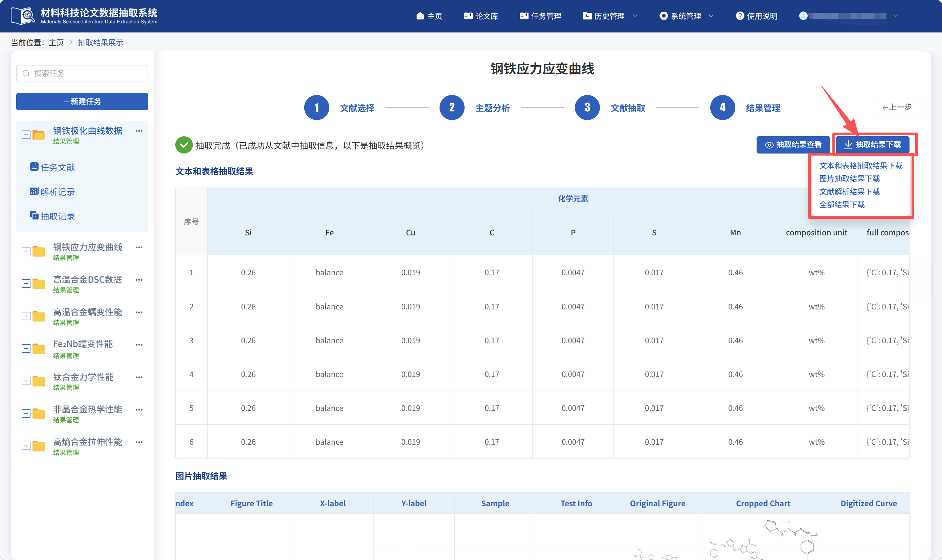942x560 pixels.
Task: Choose 文本和表格抽取结果下载 from menu
Action: 861,166
